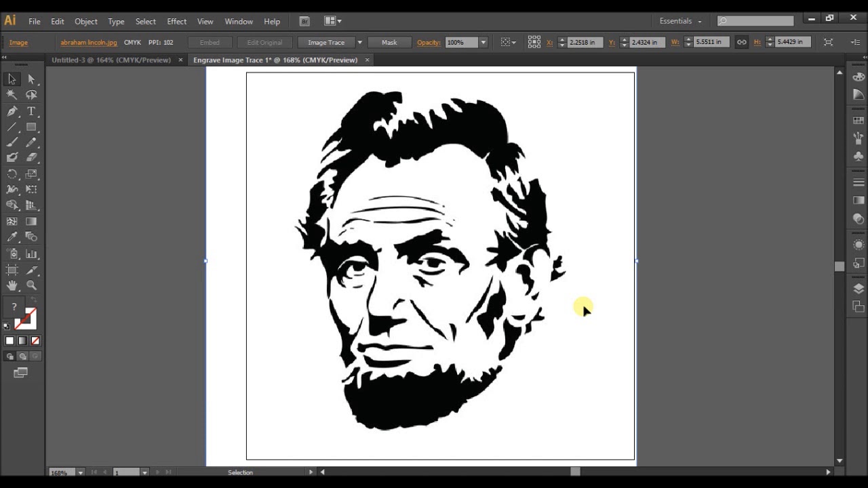
Task: Open the Symbols panel
Action: (x=859, y=156)
